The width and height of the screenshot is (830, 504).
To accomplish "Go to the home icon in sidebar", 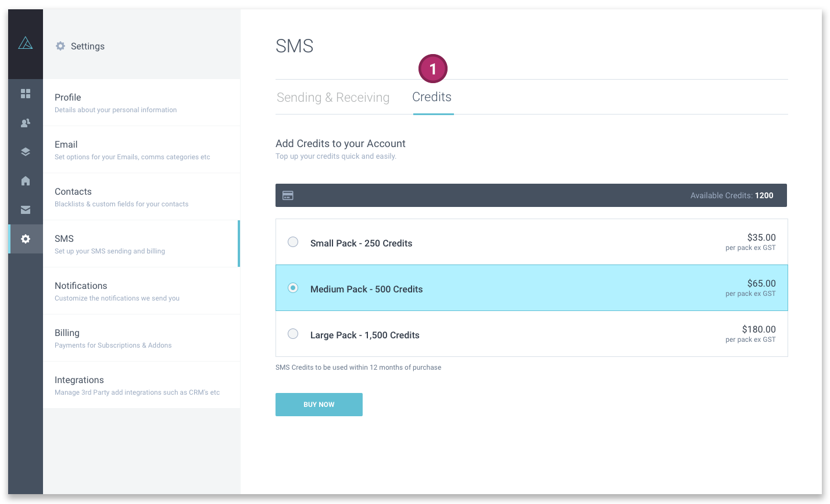I will (x=26, y=181).
